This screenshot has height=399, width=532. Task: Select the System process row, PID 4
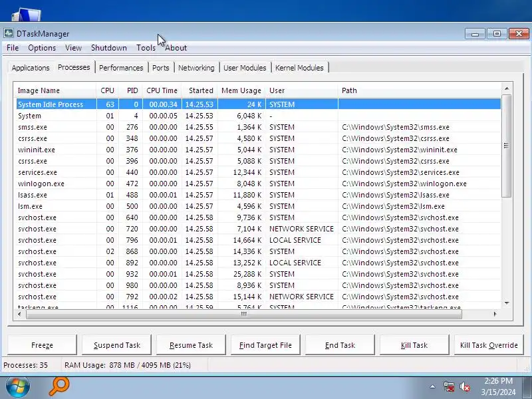258,116
